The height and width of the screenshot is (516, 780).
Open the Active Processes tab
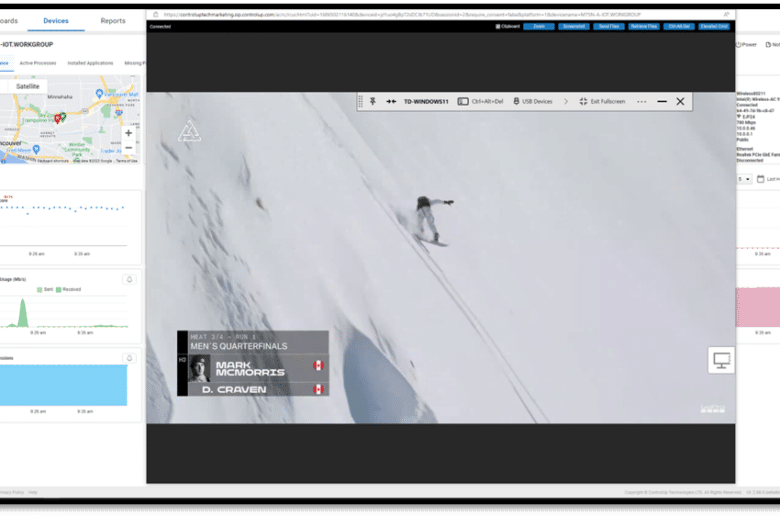coord(38,63)
